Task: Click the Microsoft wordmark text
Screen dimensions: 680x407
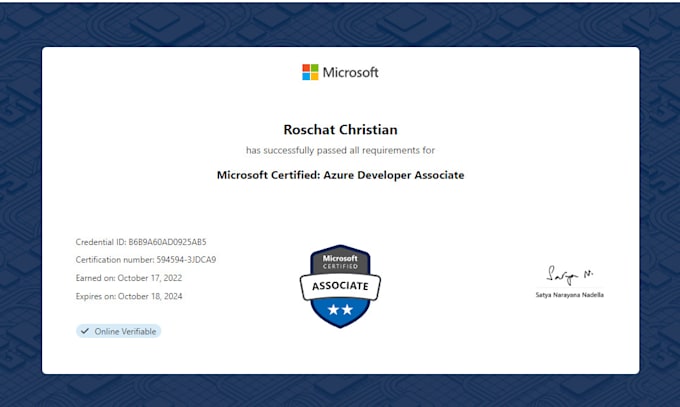Action: [x=350, y=72]
